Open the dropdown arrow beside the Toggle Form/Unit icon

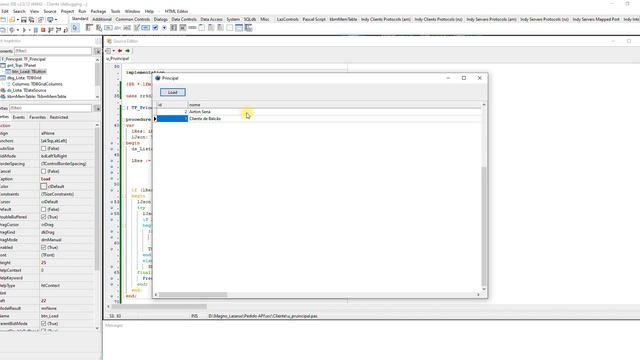coord(56,20)
